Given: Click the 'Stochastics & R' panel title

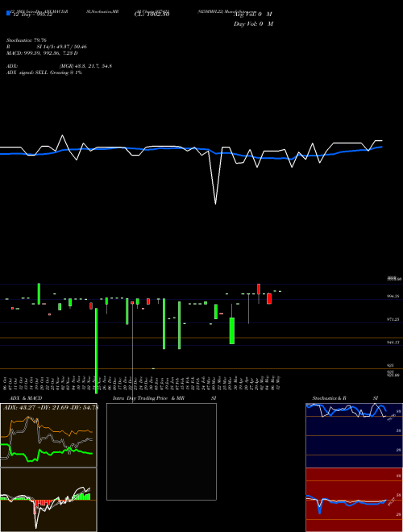Looking at the screenshot, I should (330, 398).
